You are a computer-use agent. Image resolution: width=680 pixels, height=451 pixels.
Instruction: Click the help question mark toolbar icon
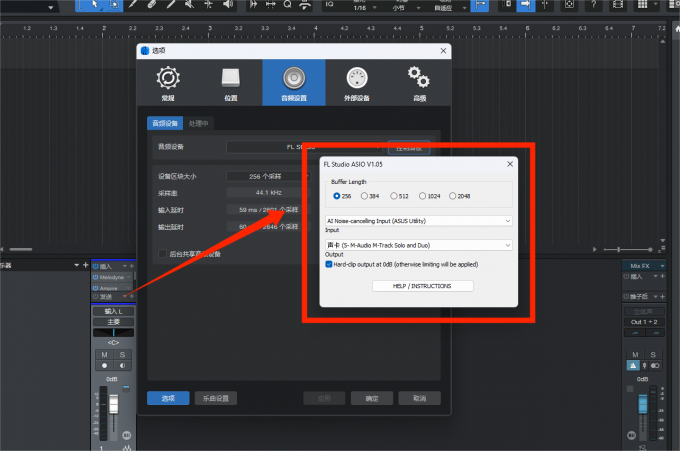point(594,4)
